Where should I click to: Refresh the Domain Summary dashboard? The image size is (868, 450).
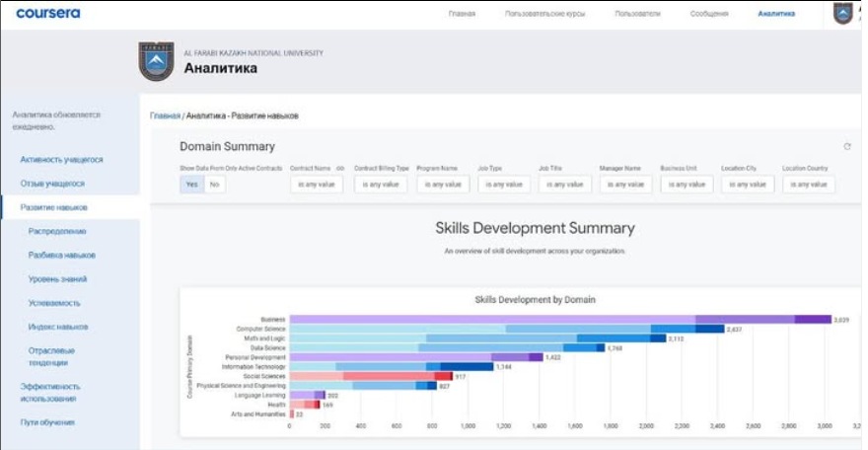[847, 147]
